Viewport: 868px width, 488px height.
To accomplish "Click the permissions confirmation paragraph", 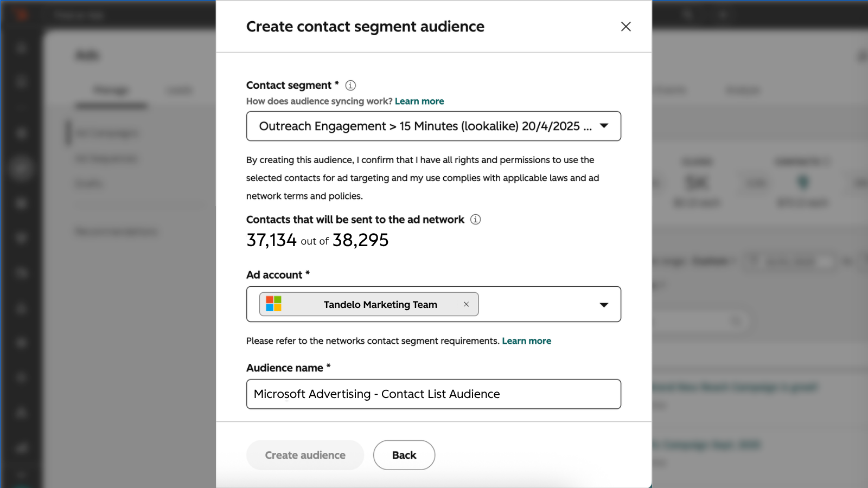I will [x=423, y=178].
